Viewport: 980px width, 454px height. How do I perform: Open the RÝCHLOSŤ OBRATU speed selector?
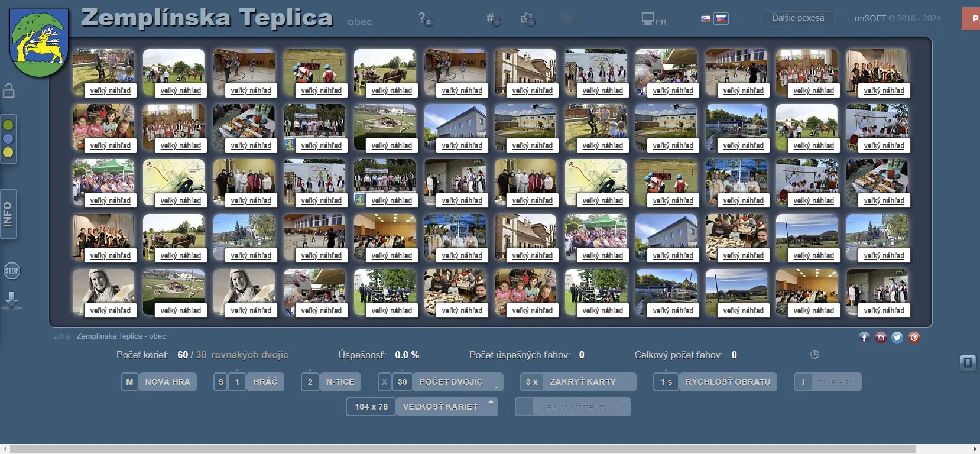728,382
